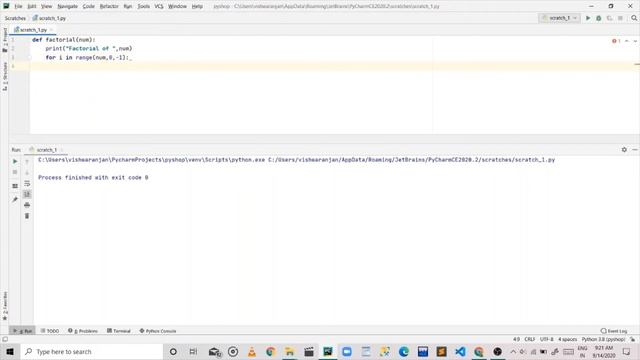Image resolution: width=640 pixels, height=360 pixels.
Task: Open the VCS menu
Action: click(159, 6)
